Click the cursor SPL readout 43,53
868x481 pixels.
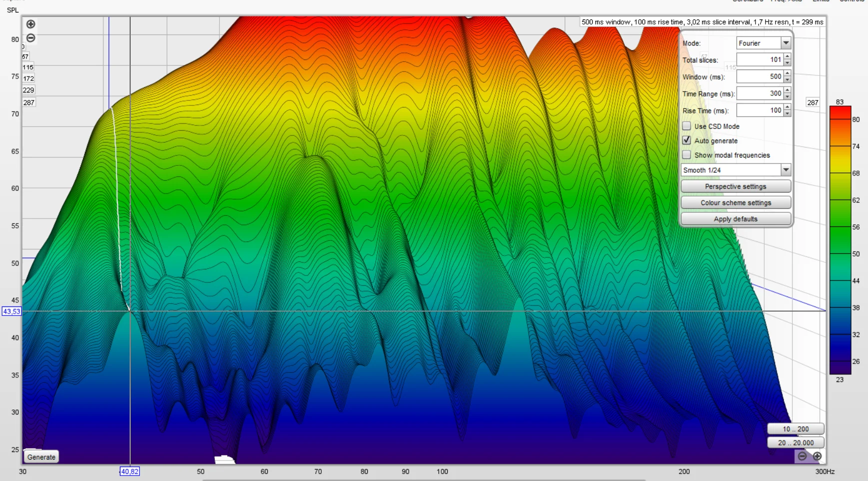pos(11,311)
